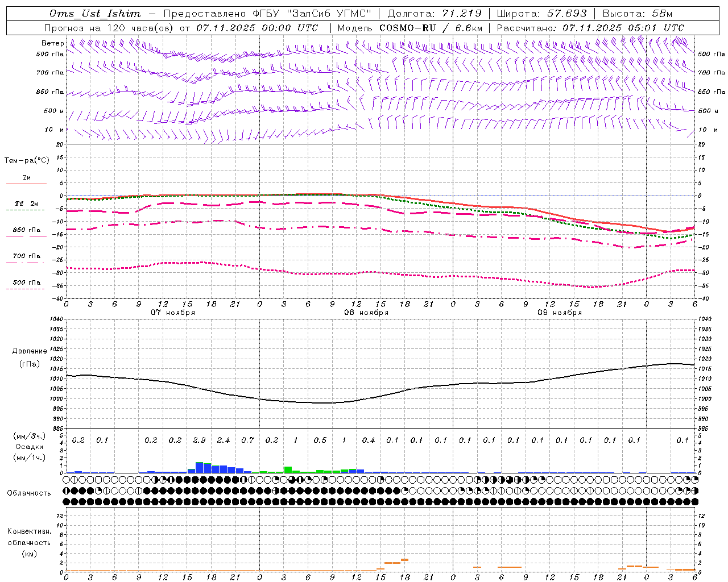Click "700 гПа" entry in temperature legend
The image size is (728, 582).
pyautogui.click(x=27, y=256)
